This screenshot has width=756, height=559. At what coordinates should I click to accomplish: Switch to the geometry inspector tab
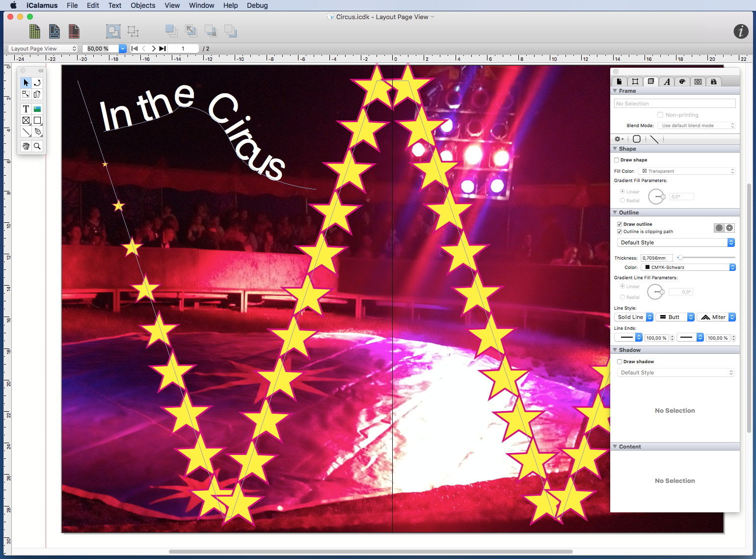pyautogui.click(x=635, y=81)
